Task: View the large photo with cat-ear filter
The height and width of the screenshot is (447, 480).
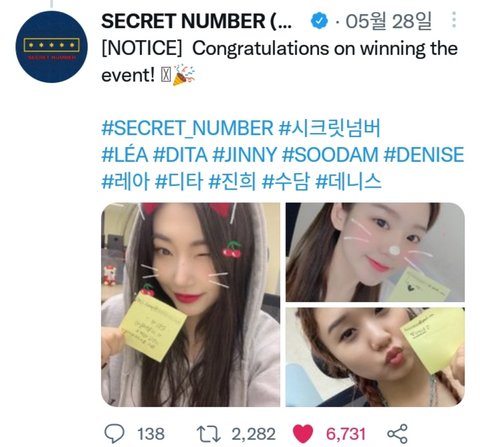Action: coord(191,305)
